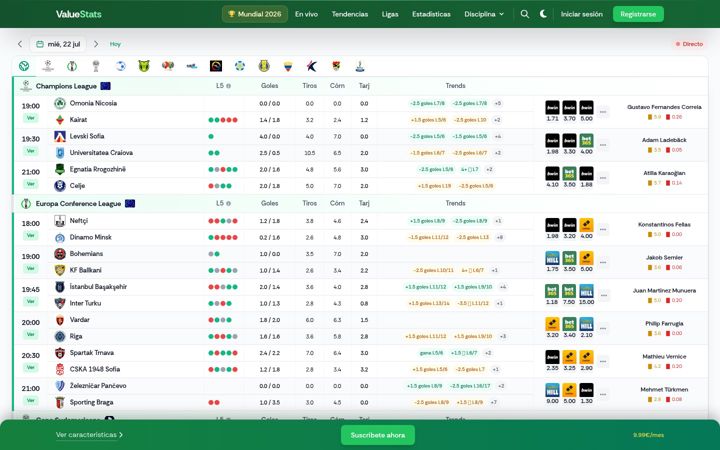Open Ver características link
This screenshot has width=720, height=450.
click(89, 435)
